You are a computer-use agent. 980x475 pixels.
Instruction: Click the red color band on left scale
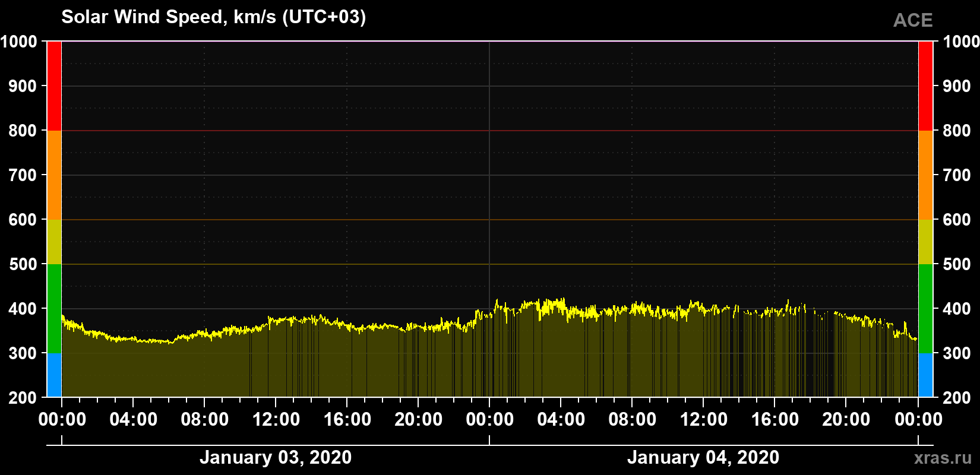click(54, 86)
